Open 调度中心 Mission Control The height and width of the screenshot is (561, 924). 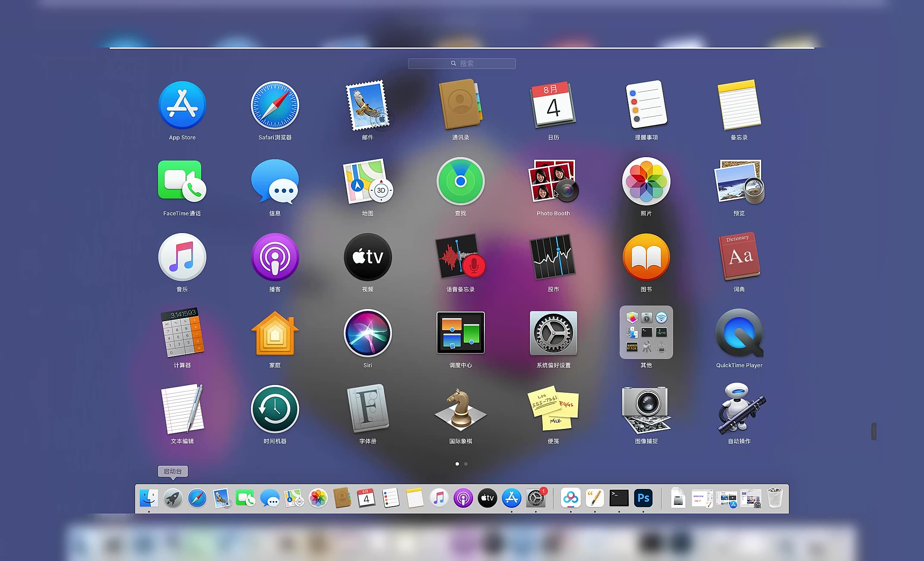pyautogui.click(x=461, y=333)
